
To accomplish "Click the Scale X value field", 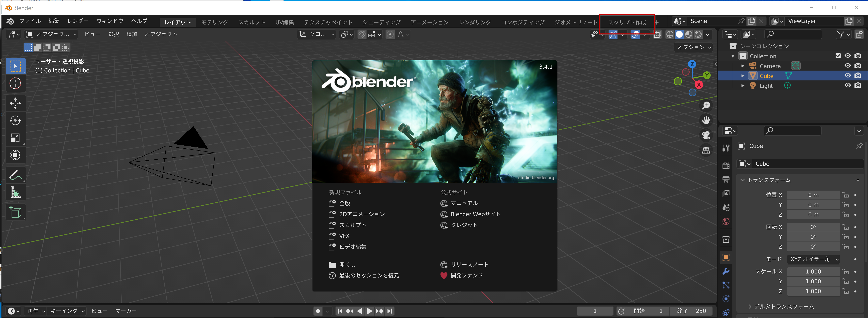I will point(813,272).
